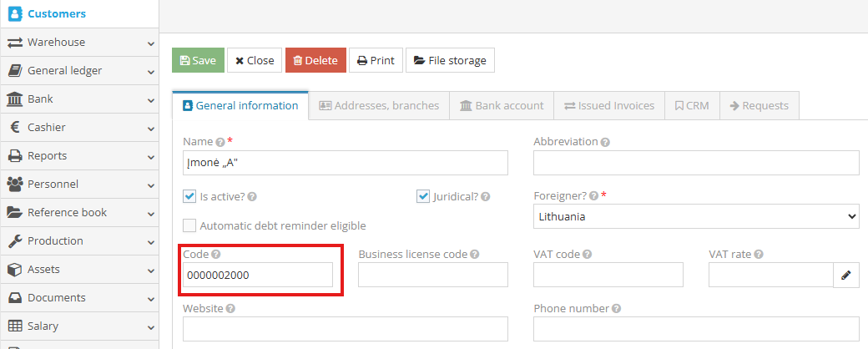Click the help icon next to Website label
The height and width of the screenshot is (349, 868).
coord(230,309)
